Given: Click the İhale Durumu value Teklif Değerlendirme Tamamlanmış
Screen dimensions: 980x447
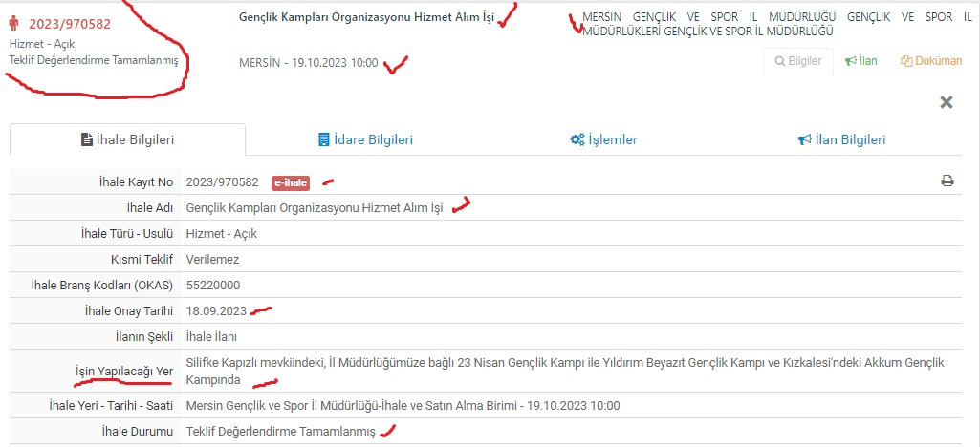Looking at the screenshot, I should 281,432.
